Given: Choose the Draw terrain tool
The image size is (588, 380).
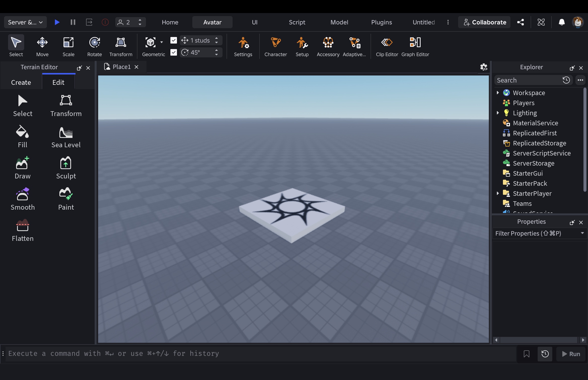Looking at the screenshot, I should point(23,168).
